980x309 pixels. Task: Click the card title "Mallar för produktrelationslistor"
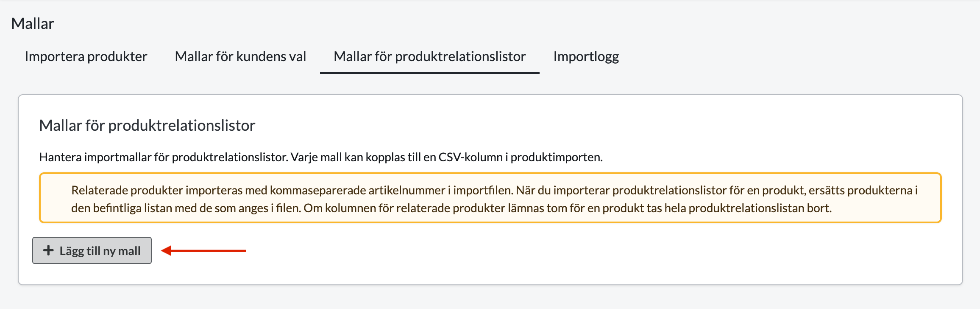(147, 126)
